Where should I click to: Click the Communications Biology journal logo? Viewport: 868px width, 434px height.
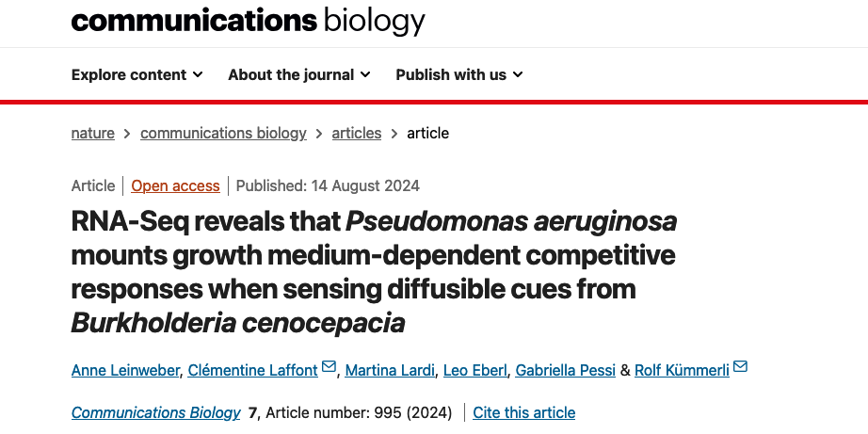248,20
